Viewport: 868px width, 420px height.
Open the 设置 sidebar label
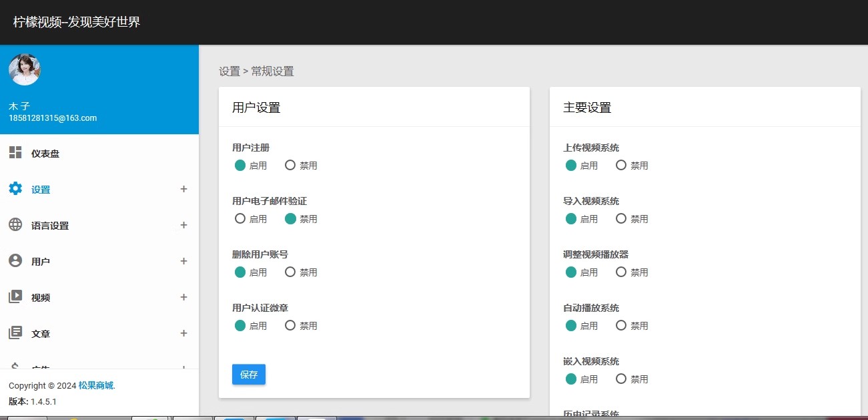[x=41, y=190]
